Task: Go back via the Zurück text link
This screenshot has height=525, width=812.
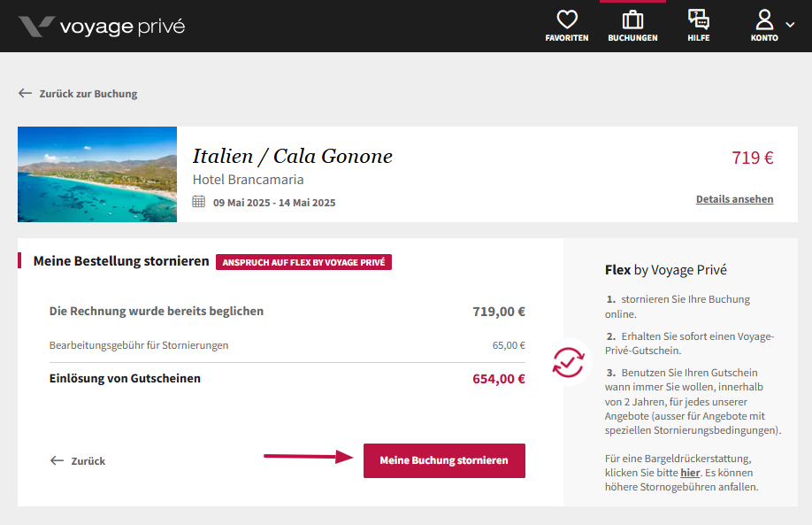Action: coord(88,460)
